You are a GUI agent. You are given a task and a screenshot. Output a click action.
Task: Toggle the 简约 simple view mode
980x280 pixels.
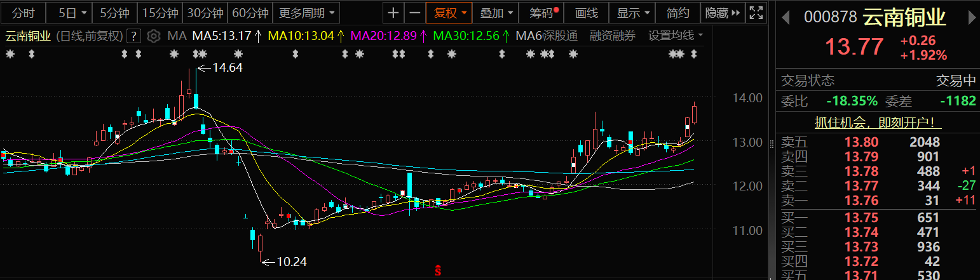coord(678,13)
